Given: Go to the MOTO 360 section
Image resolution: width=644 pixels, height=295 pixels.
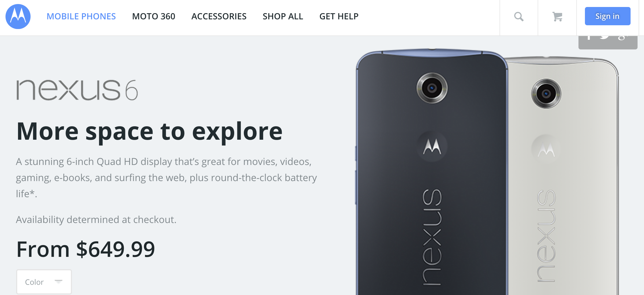Looking at the screenshot, I should click(x=154, y=16).
